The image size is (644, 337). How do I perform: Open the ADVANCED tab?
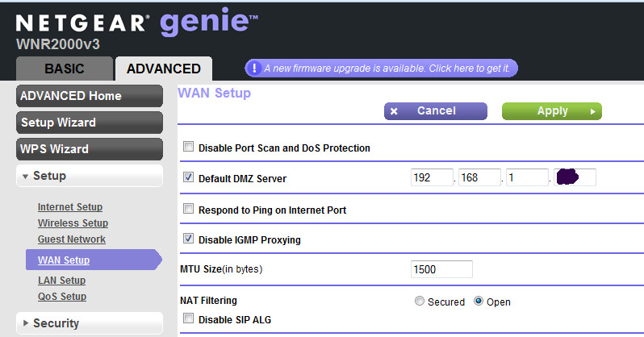pyautogui.click(x=164, y=69)
